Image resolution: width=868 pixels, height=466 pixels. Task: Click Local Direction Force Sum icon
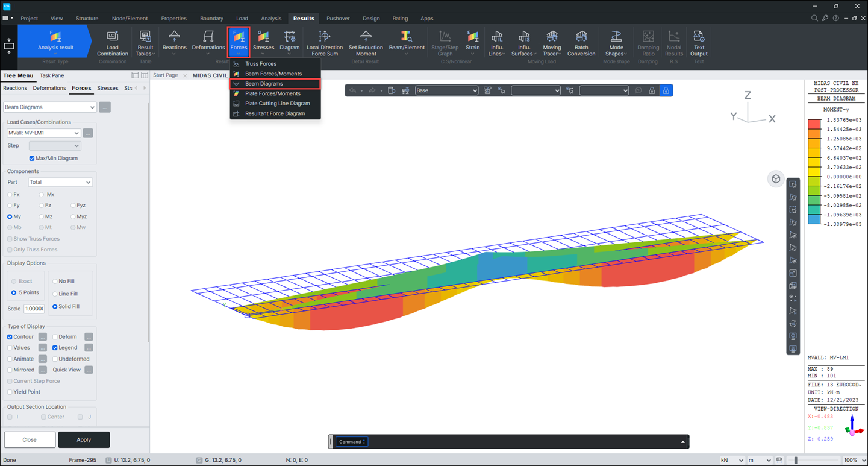tap(325, 43)
